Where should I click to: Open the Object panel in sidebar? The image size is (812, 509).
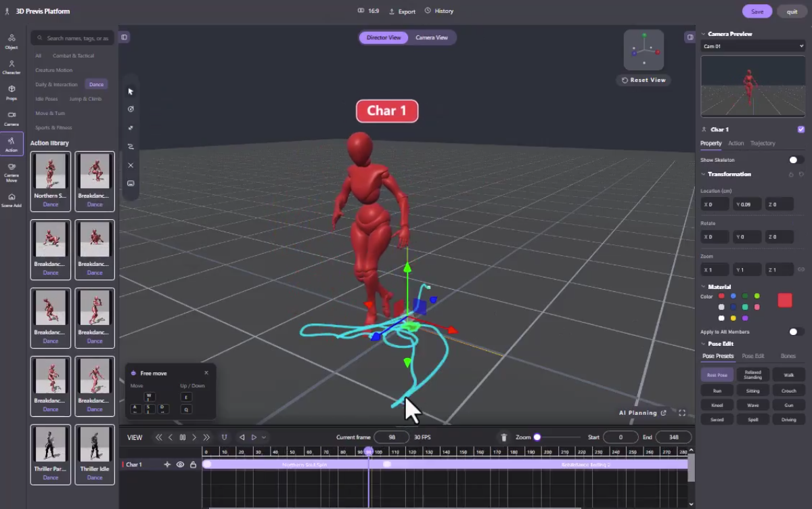12,41
